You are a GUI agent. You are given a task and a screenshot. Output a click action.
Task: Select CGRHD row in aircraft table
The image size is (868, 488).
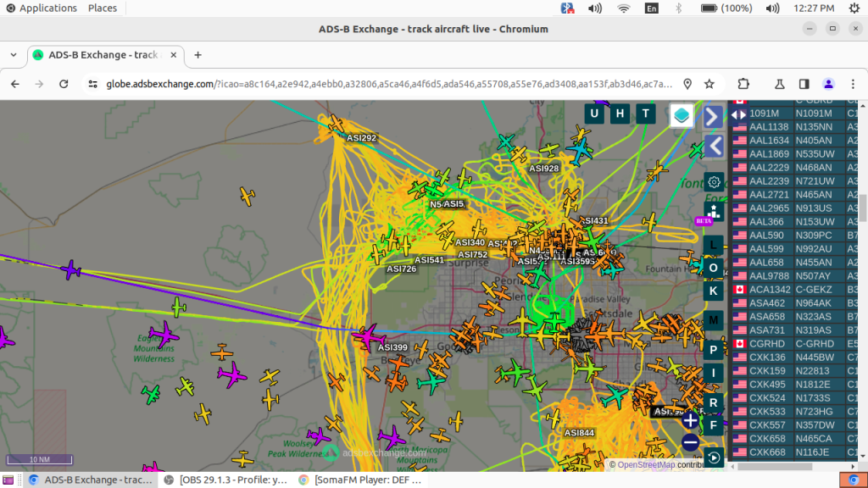(794, 344)
